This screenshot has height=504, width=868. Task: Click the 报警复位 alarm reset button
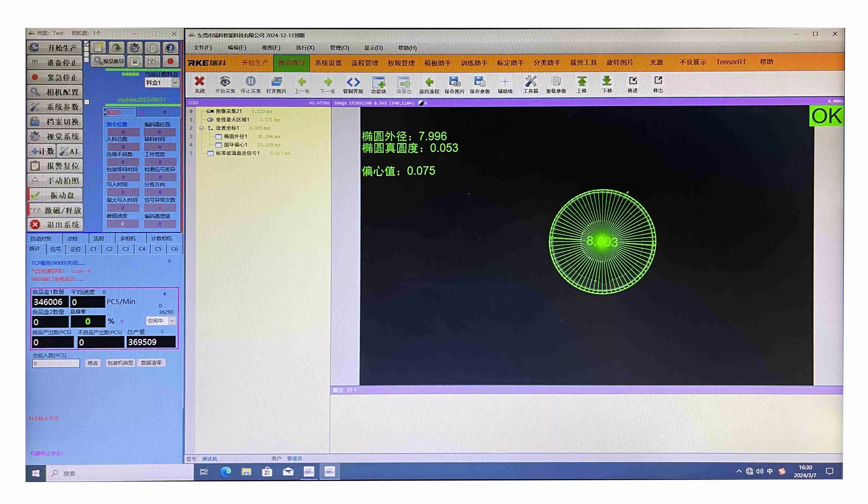55,166
